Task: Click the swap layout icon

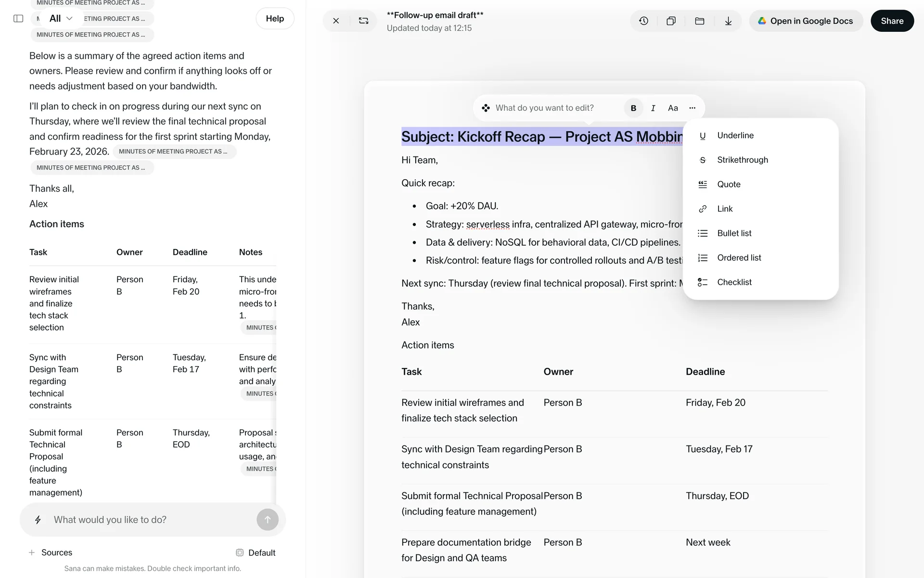Action: (363, 21)
